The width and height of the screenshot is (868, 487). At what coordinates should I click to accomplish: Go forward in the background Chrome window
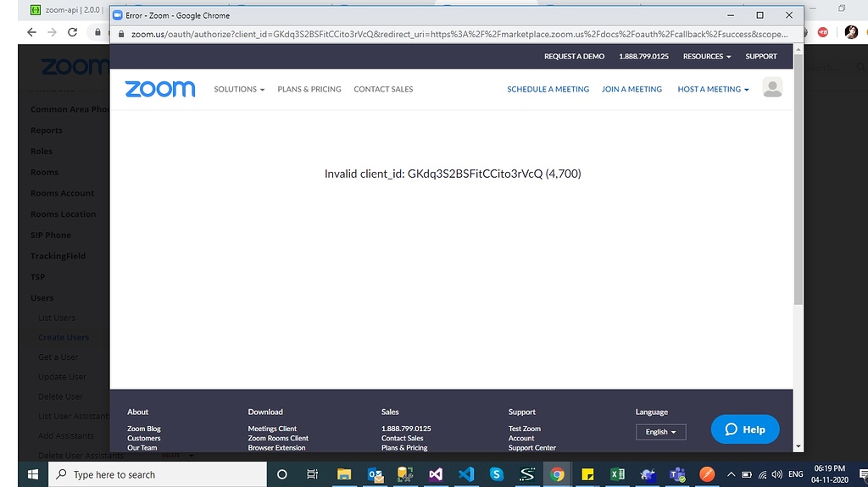click(x=52, y=32)
